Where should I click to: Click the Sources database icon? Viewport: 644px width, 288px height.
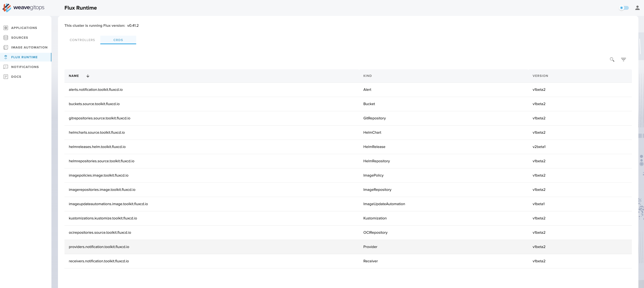(x=6, y=37)
